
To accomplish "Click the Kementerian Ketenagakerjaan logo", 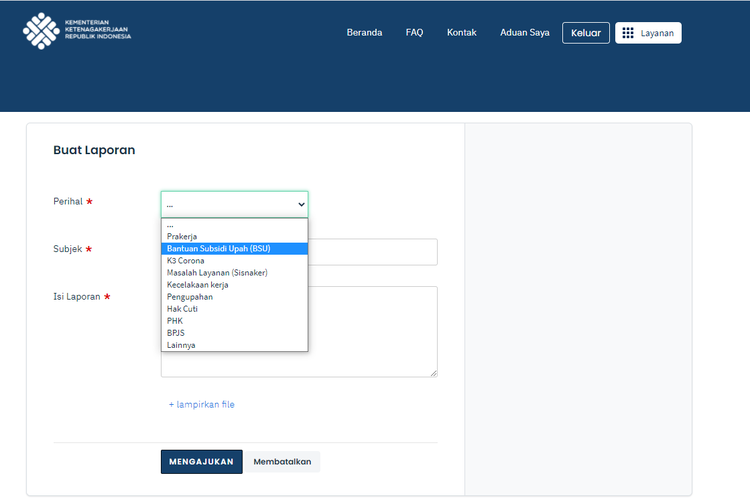I will [x=77, y=31].
